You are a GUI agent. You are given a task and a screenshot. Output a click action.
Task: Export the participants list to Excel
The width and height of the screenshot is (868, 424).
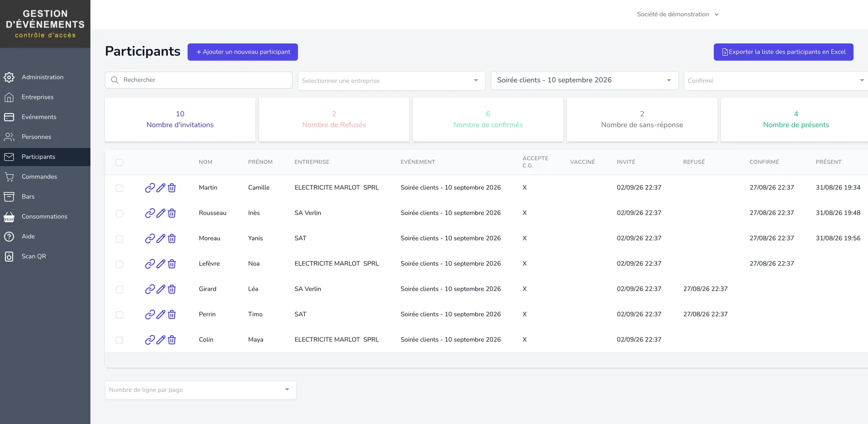[783, 52]
